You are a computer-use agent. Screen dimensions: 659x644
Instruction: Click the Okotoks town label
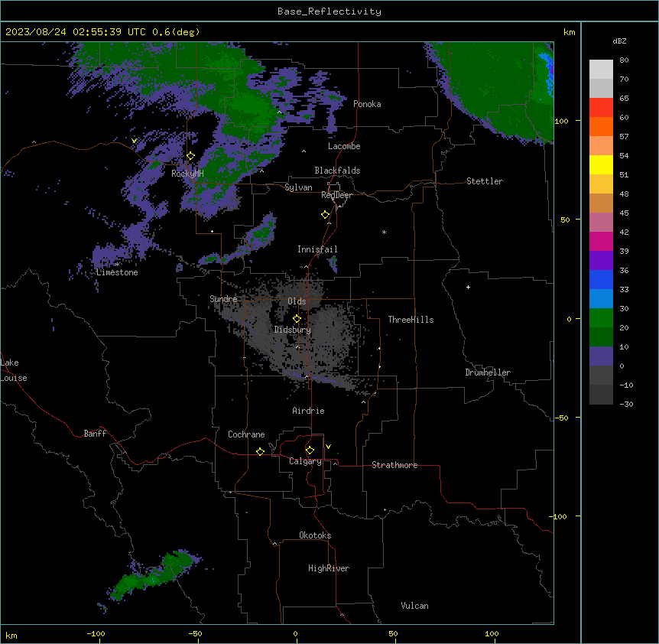(x=315, y=535)
